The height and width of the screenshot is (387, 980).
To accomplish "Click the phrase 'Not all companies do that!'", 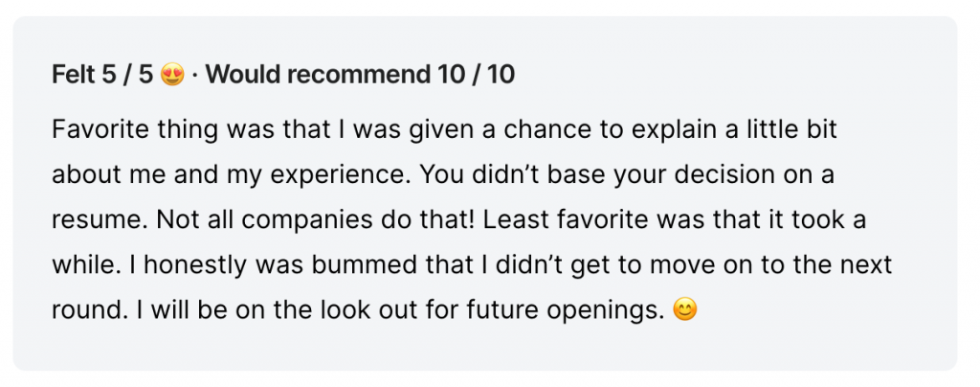I will pos(316,220).
